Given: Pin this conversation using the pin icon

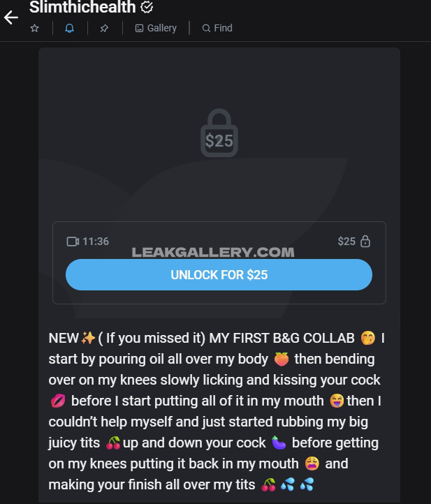Looking at the screenshot, I should tap(104, 29).
